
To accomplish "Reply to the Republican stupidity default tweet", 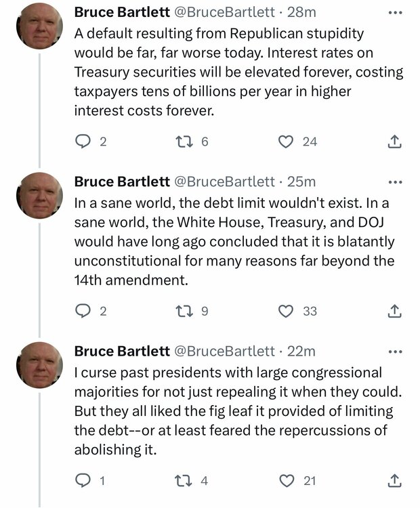I will 83,142.
